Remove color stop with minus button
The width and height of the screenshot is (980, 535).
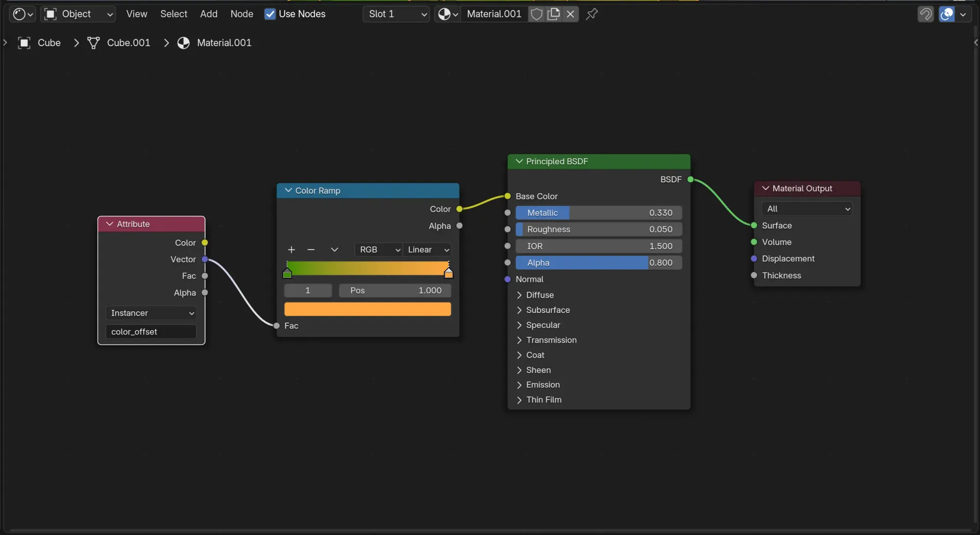click(x=311, y=250)
